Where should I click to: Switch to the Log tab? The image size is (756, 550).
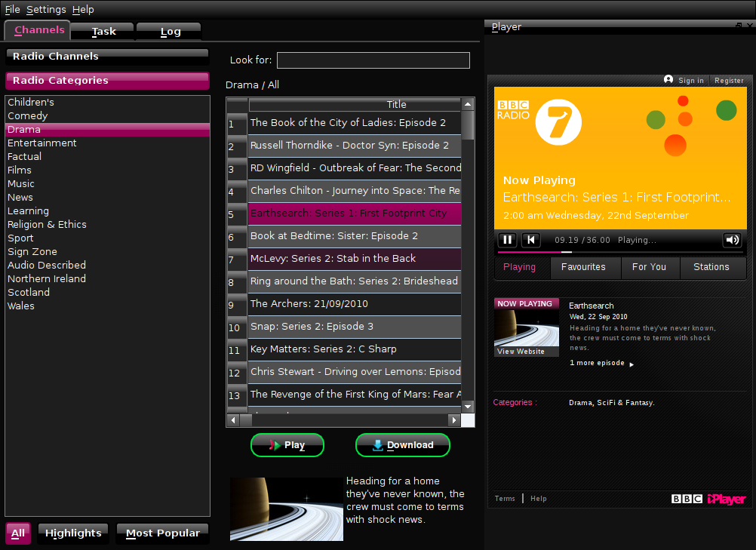tap(171, 32)
